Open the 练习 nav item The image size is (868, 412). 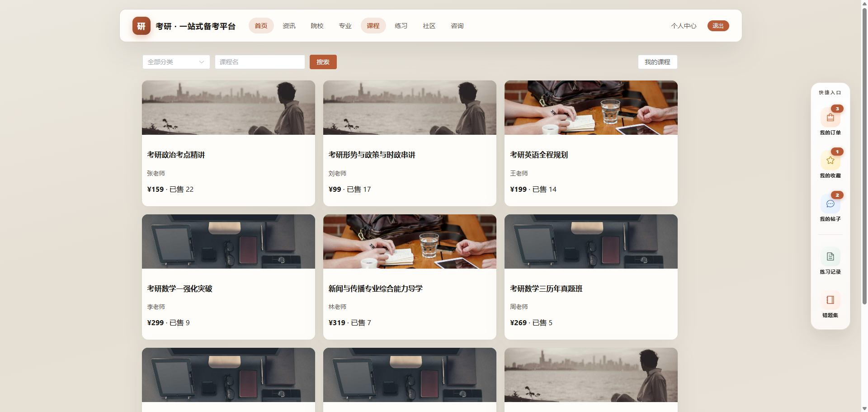click(401, 26)
